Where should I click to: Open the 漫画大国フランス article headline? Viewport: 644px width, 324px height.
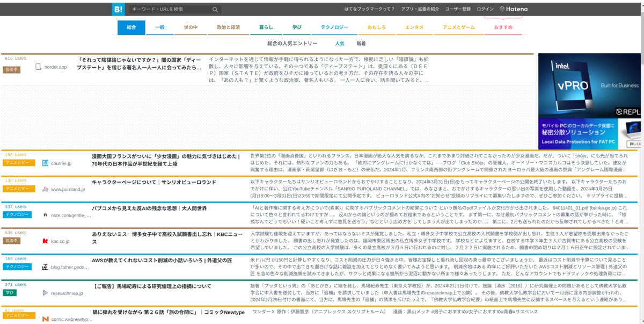(166, 160)
